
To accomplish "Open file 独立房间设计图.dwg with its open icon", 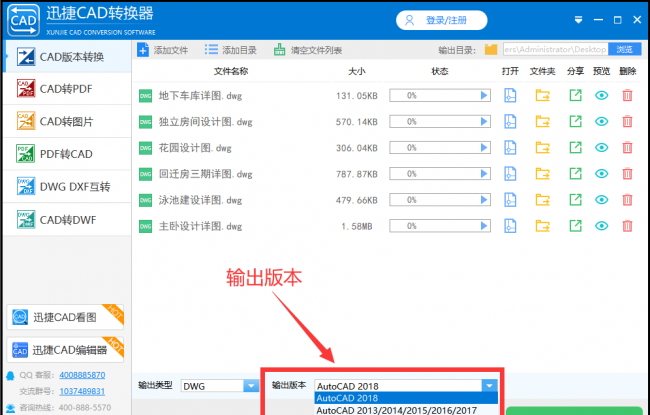I will (x=510, y=122).
